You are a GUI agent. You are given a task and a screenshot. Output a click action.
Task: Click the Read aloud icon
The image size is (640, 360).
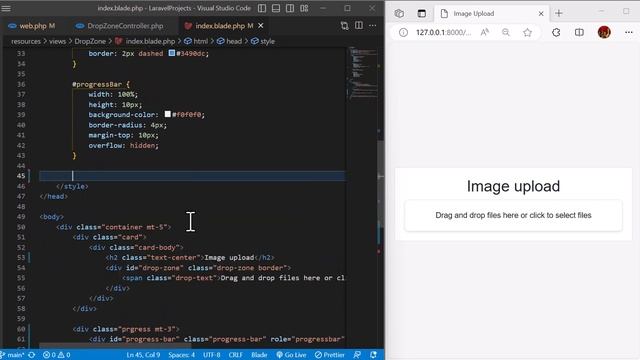point(485,32)
